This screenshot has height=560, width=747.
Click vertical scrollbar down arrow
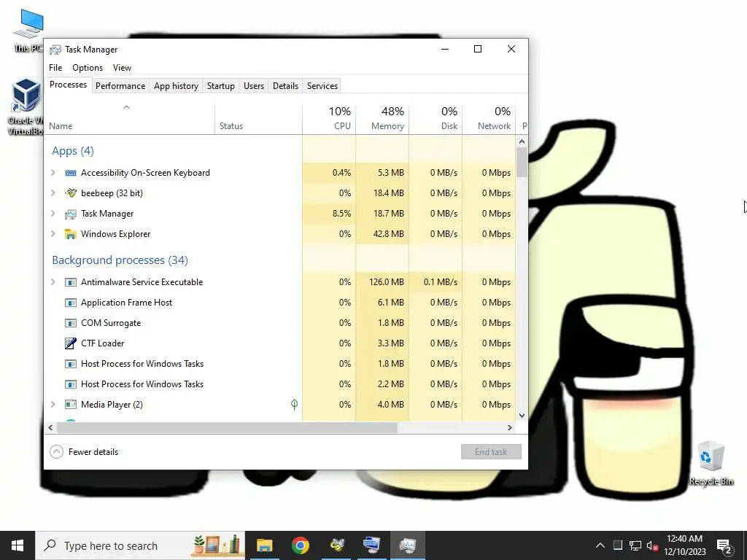(x=522, y=415)
